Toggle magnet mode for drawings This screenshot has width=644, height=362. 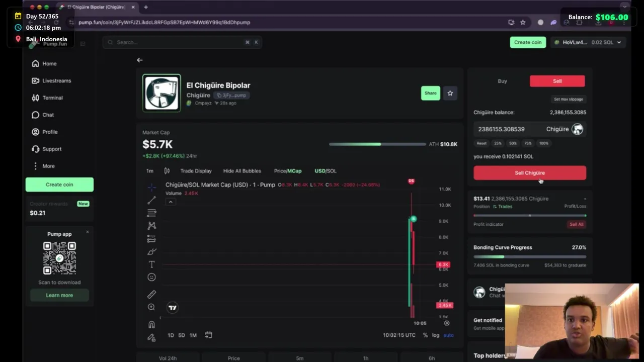151,325
